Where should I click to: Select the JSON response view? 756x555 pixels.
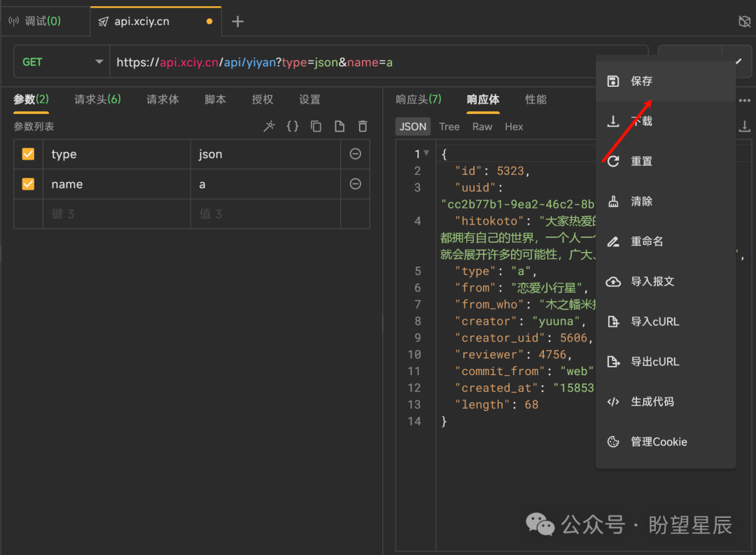pos(413,127)
